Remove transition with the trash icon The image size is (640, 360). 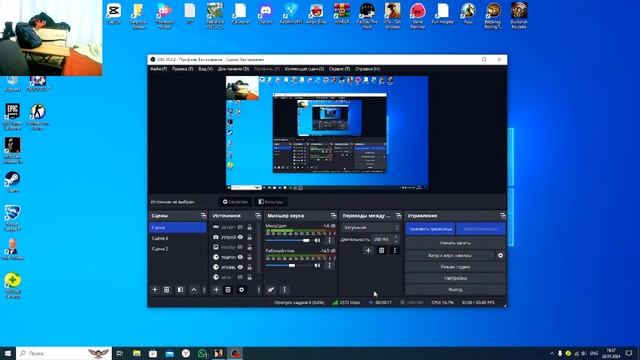coord(381,251)
